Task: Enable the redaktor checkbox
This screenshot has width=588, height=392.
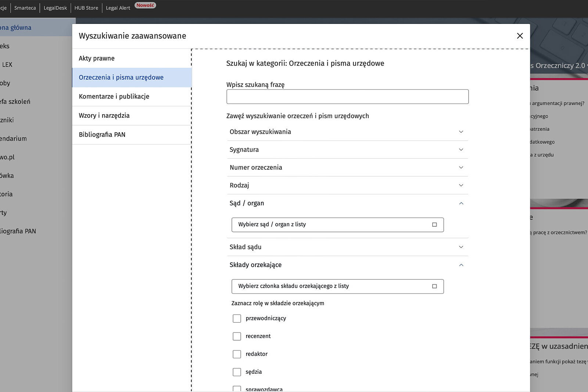Action: (237, 354)
